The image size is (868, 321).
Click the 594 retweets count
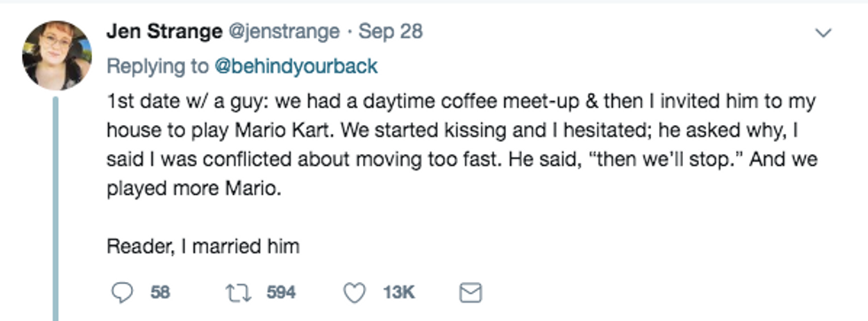[282, 292]
